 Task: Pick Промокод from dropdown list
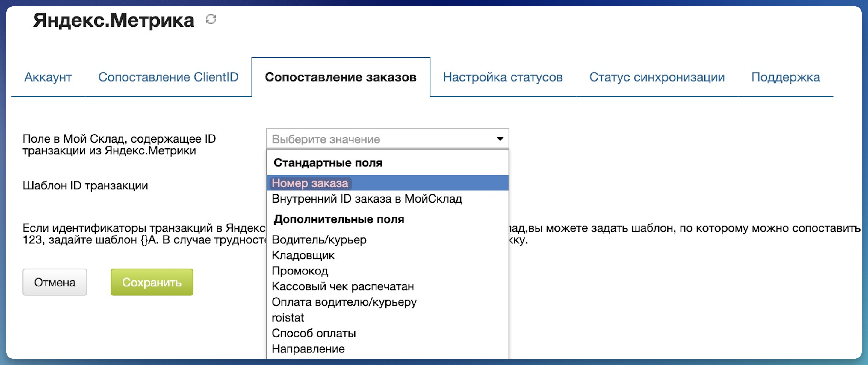click(388, 271)
